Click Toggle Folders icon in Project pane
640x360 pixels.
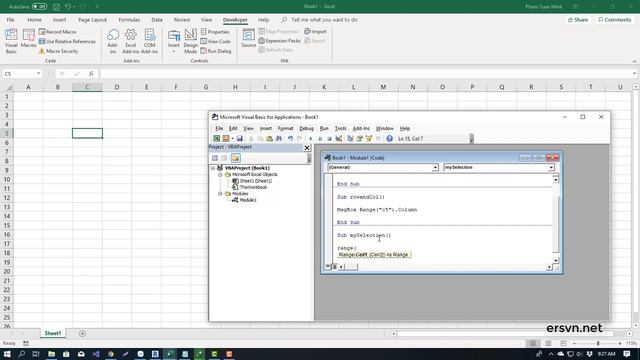tap(236, 158)
